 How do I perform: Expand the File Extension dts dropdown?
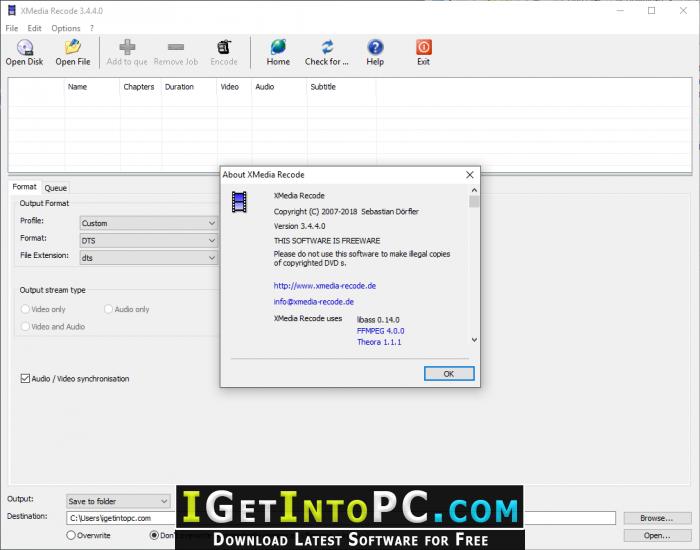coord(148,258)
